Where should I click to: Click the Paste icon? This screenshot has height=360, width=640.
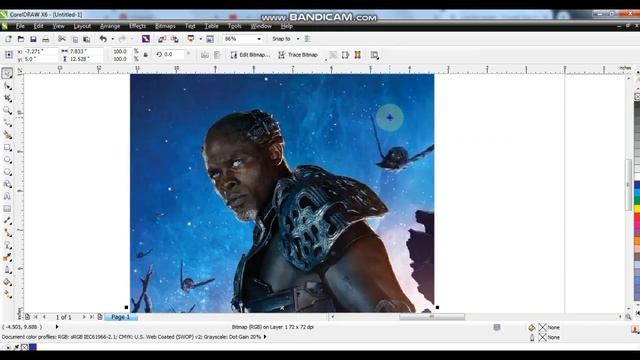pyautogui.click(x=87, y=39)
